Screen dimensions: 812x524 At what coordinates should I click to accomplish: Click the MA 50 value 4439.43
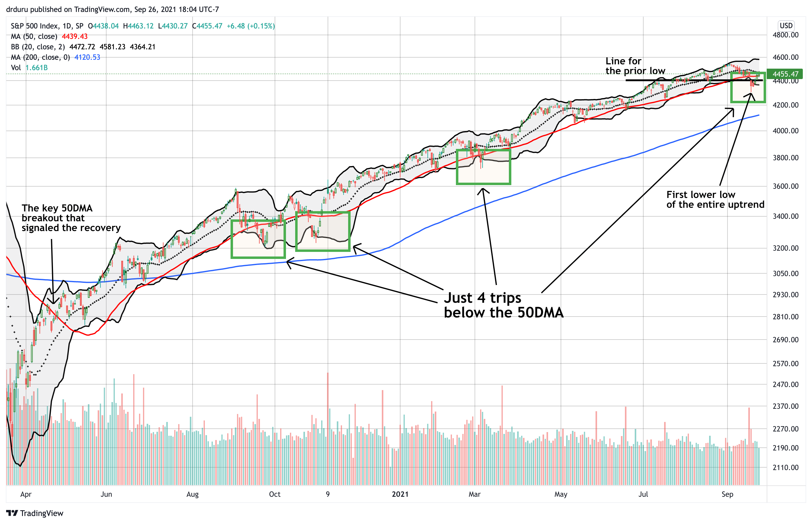tap(75, 36)
